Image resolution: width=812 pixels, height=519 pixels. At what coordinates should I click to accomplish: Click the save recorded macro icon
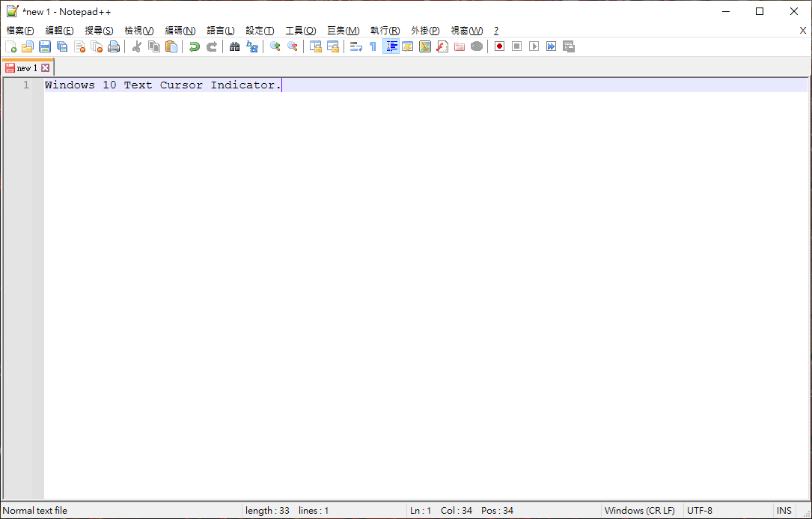tap(569, 46)
